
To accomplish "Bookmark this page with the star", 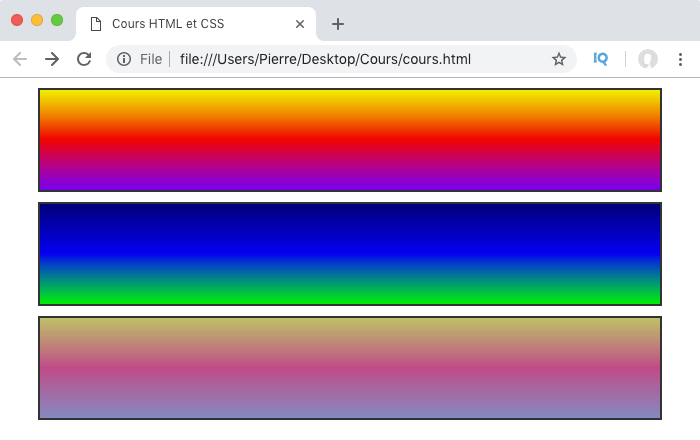I will (x=558, y=59).
